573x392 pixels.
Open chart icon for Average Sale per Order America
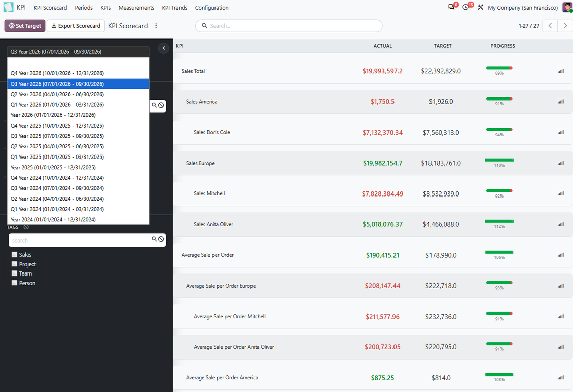click(x=560, y=378)
